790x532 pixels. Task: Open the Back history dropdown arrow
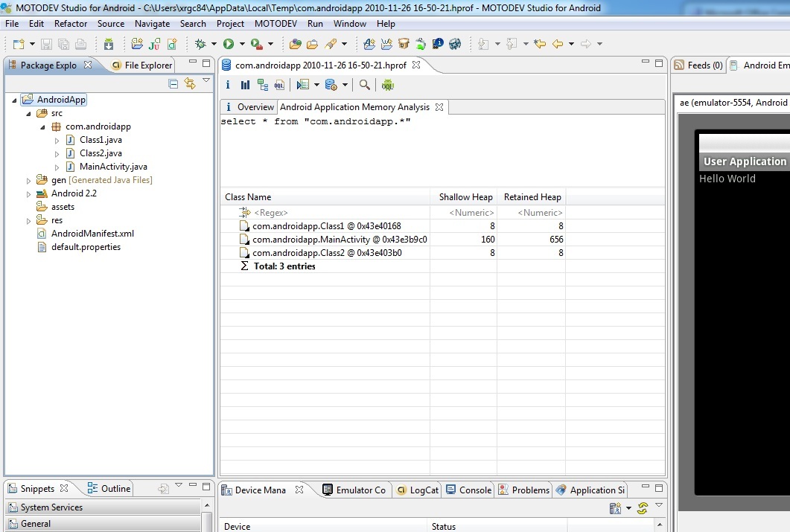click(571, 45)
